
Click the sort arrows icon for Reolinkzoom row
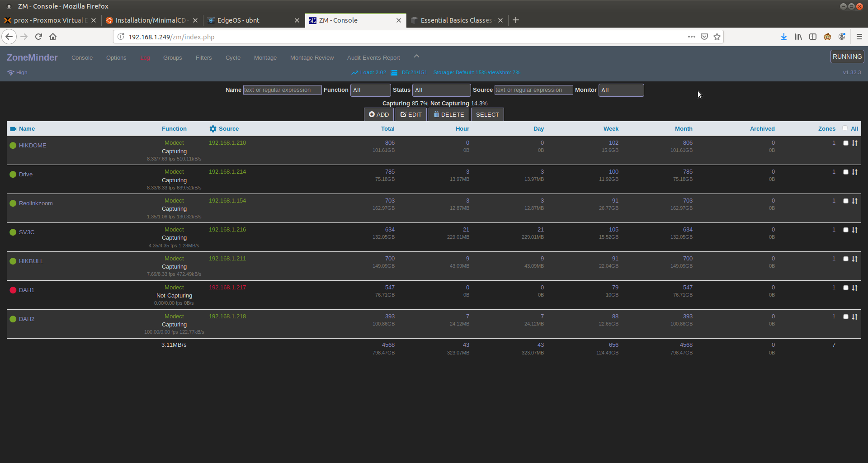[854, 201]
